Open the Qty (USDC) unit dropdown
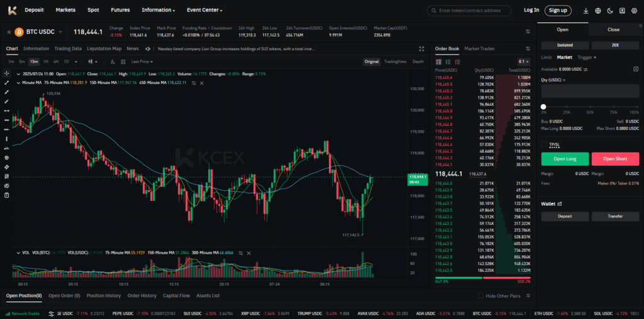 (x=553, y=80)
